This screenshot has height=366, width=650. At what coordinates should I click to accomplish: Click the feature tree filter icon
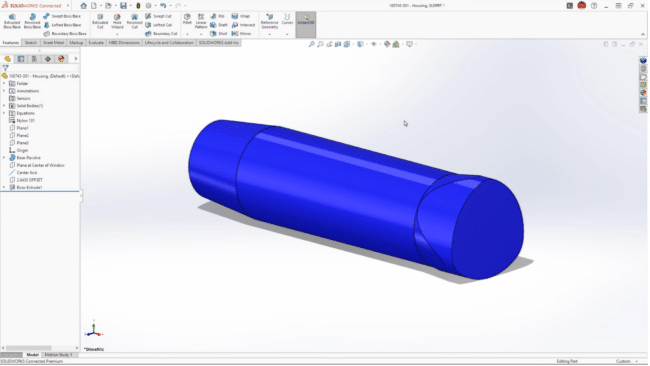coord(5,68)
